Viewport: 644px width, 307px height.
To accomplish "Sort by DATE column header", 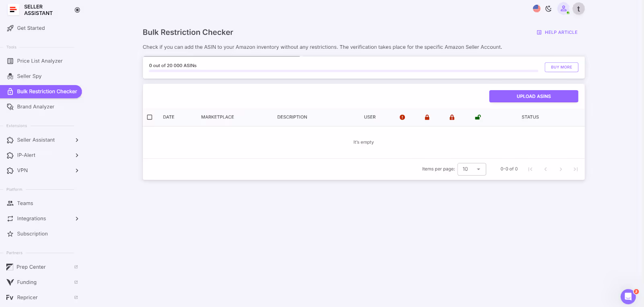I will (x=169, y=117).
